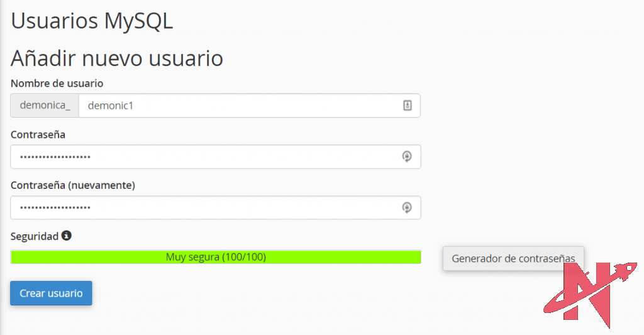This screenshot has height=335, width=644.
Task: Click the Añadir nuevo usuario heading
Action: click(x=117, y=59)
